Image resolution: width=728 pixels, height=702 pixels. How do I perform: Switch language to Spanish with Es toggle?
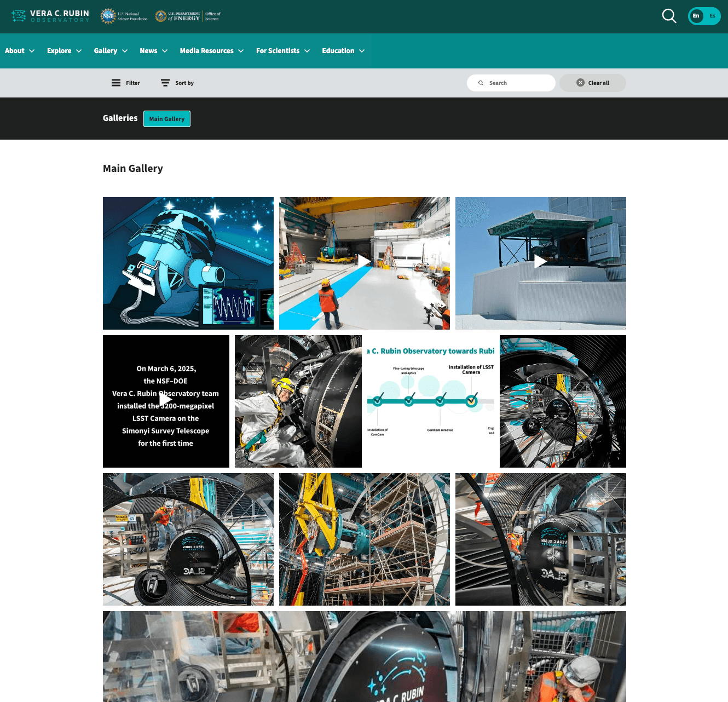click(x=712, y=16)
